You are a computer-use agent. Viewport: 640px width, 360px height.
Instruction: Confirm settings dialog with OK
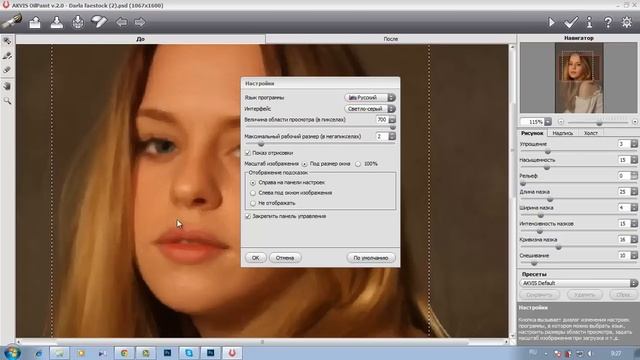tap(256, 258)
